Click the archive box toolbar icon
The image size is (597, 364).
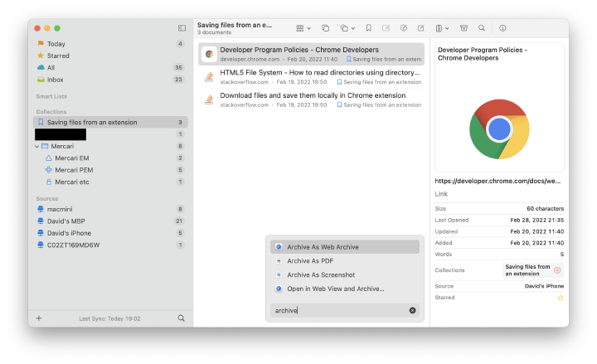pos(464,28)
